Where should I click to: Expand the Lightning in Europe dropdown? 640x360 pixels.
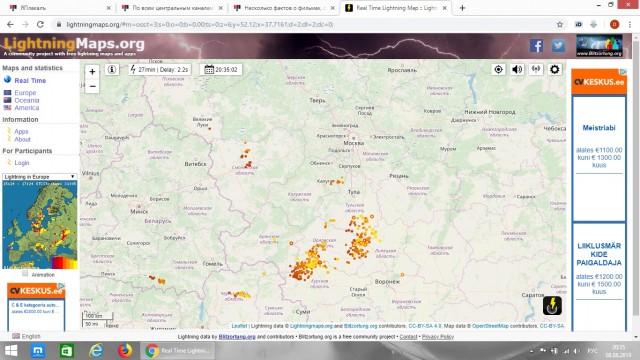point(39,177)
